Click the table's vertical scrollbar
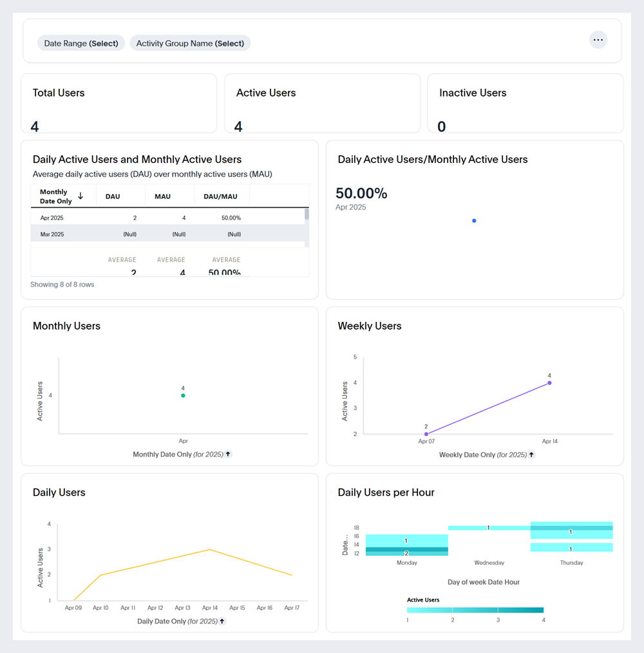This screenshot has height=653, width=644. 307,215
